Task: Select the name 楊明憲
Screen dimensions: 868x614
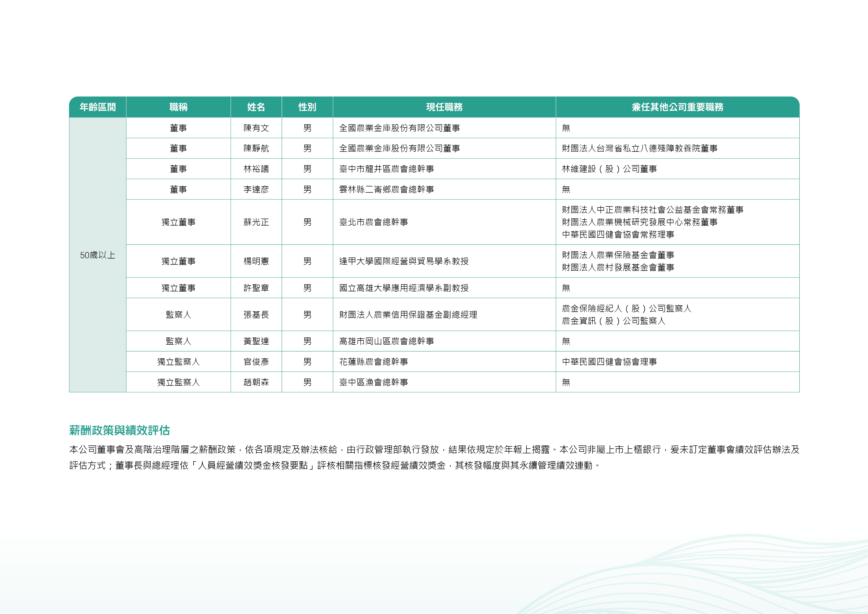Action: point(256,261)
